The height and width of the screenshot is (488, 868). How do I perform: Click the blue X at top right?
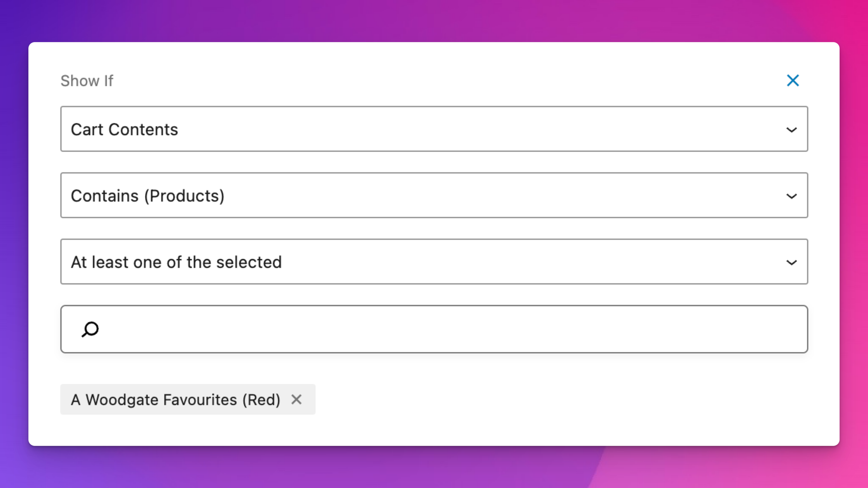click(x=793, y=81)
